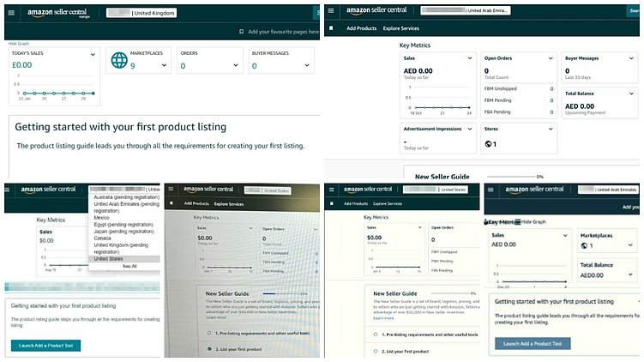The width and height of the screenshot is (644, 362).
Task: Expand Buyer Messages chevron in UK panel
Action: 307,65
